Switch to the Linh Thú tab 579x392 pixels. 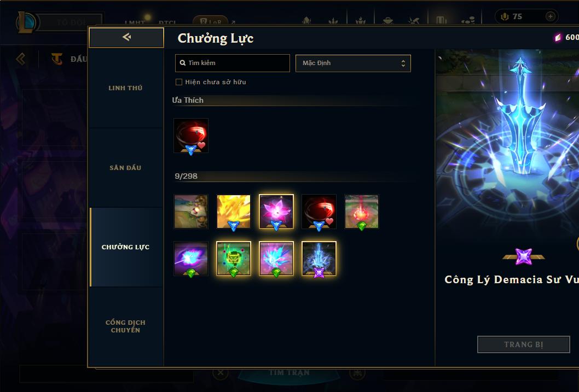coord(125,88)
